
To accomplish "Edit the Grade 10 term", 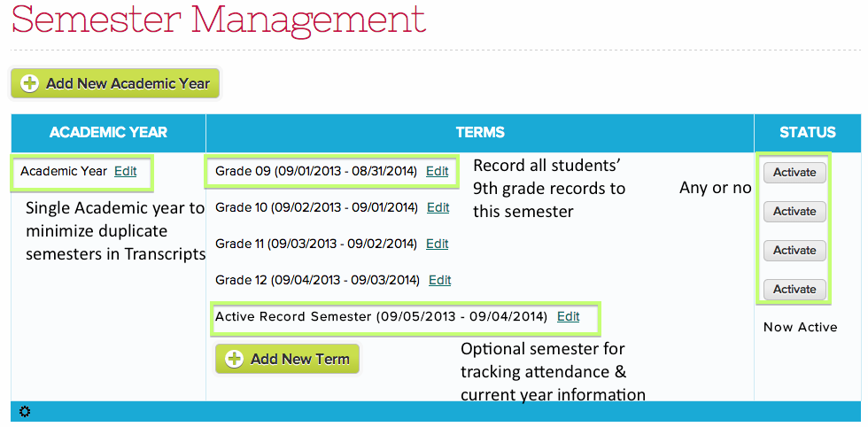I will tap(438, 207).
